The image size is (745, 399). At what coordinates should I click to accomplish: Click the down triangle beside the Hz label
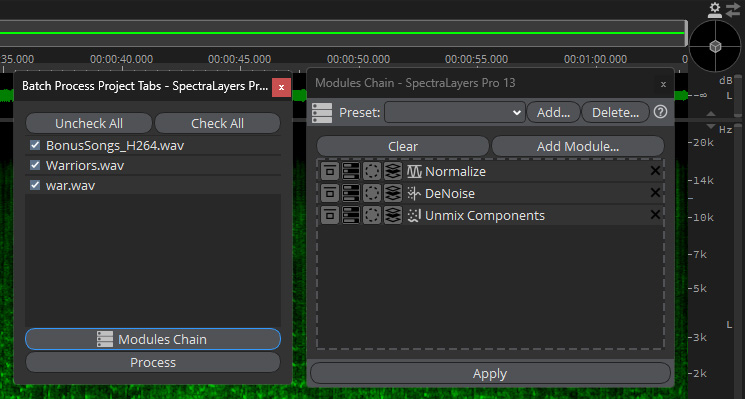click(x=711, y=126)
